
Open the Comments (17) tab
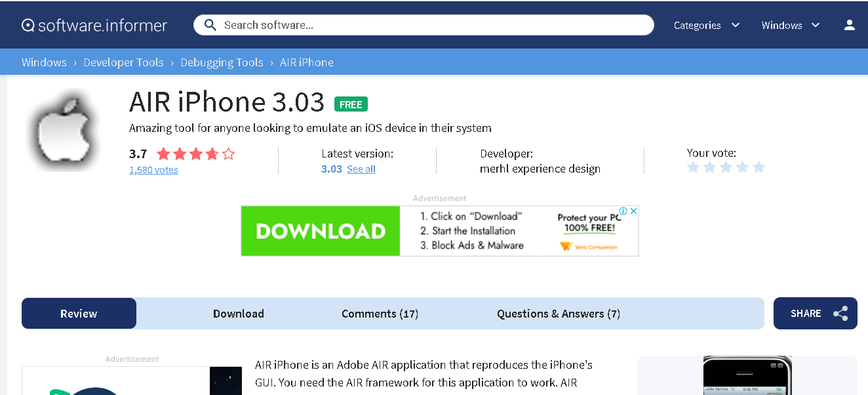pyautogui.click(x=380, y=314)
